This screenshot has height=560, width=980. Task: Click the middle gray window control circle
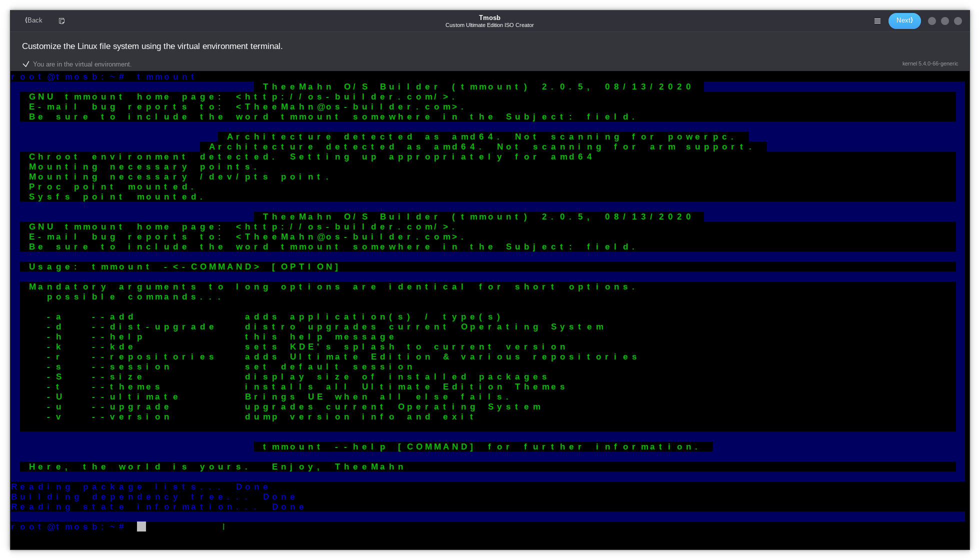[945, 21]
